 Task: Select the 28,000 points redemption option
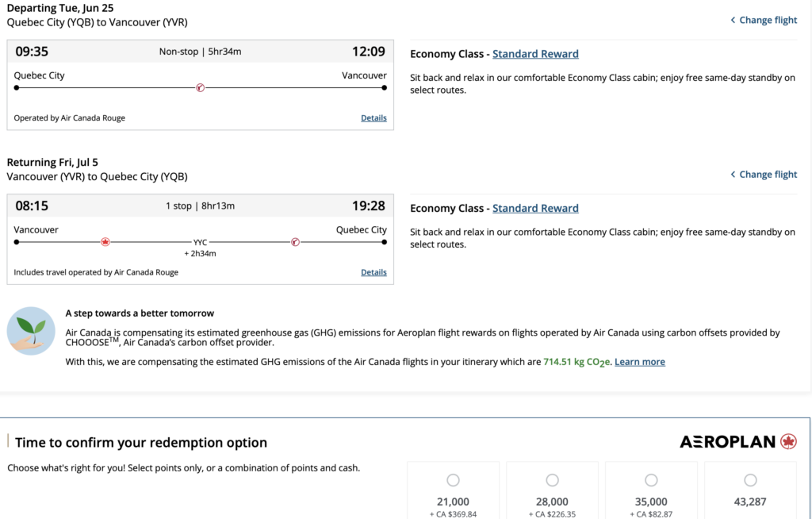(552, 480)
